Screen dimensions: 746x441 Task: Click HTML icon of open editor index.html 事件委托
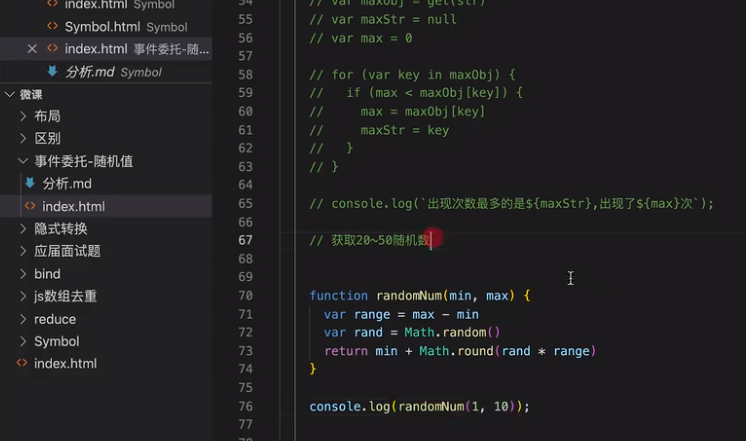(52, 49)
